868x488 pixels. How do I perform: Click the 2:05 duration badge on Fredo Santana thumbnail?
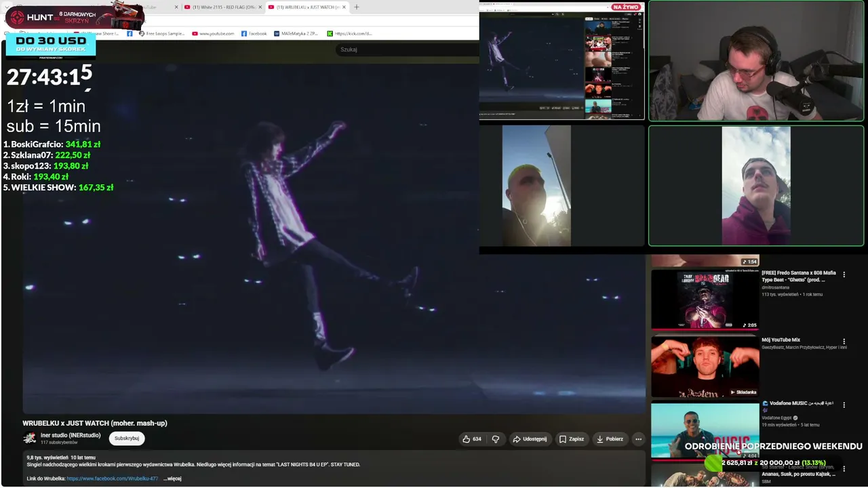749,325
